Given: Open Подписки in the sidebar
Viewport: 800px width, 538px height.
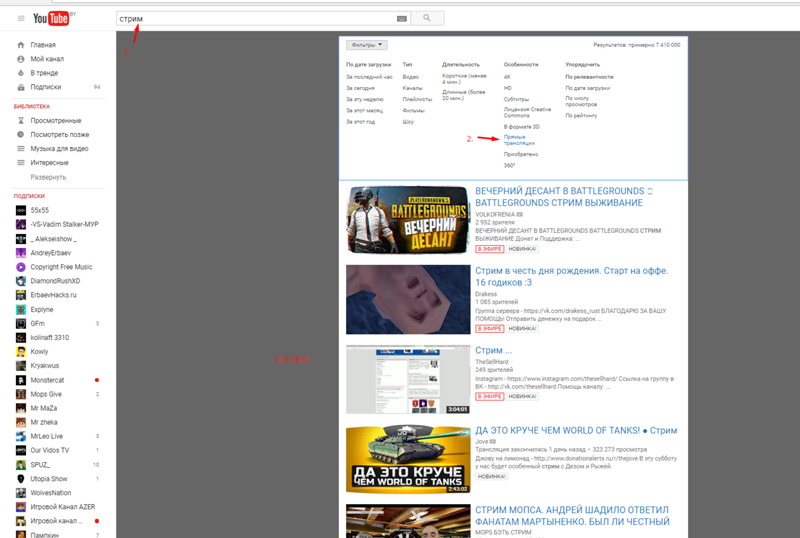Looking at the screenshot, I should 45,87.
